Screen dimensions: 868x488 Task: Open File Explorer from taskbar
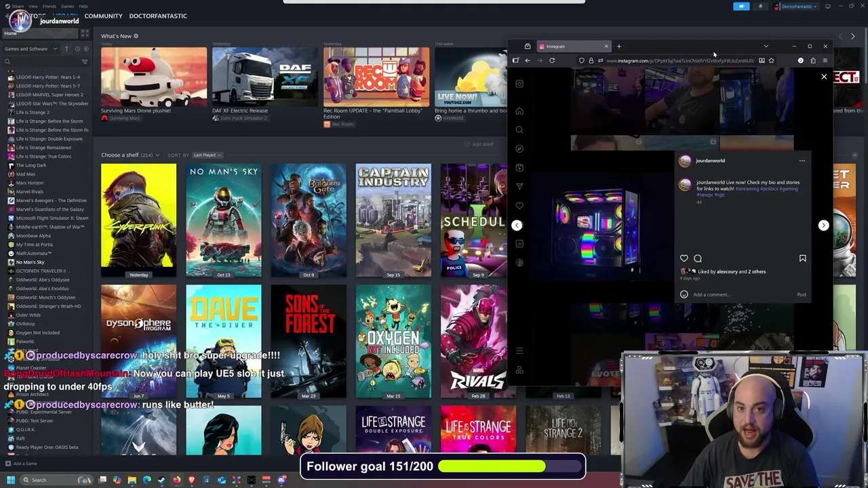(132, 480)
